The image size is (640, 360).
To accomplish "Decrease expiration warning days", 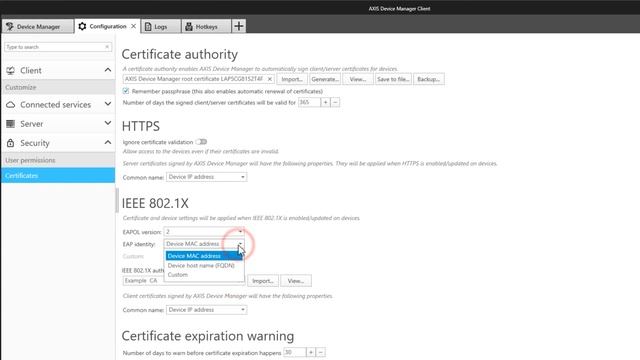I will (321, 352).
